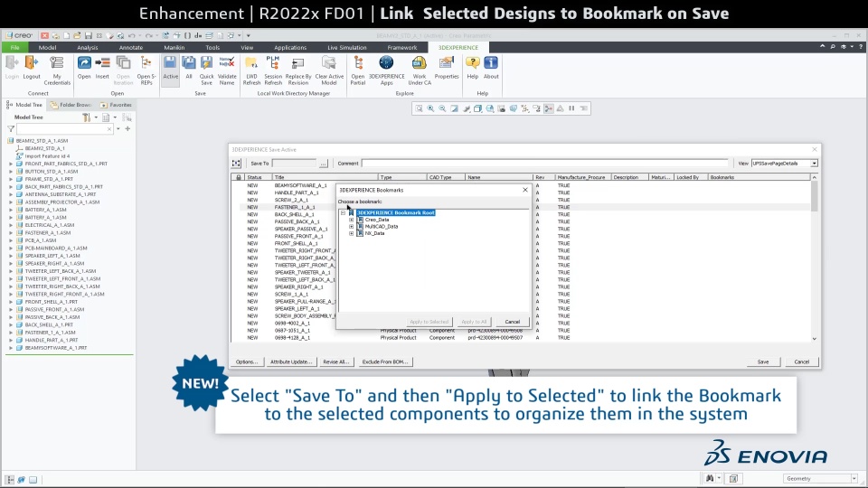Click Open Iteration icon
Viewport: 868px width, 488px height.
(123, 70)
